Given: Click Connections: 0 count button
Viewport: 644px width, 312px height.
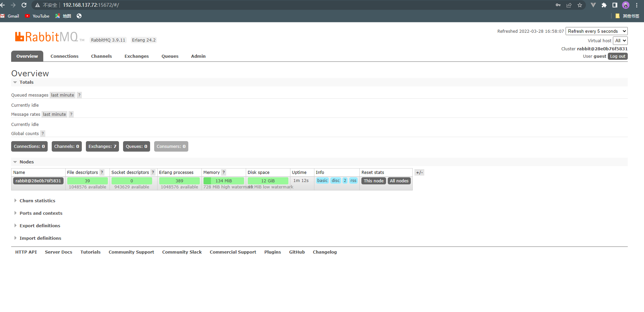Looking at the screenshot, I should (29, 147).
